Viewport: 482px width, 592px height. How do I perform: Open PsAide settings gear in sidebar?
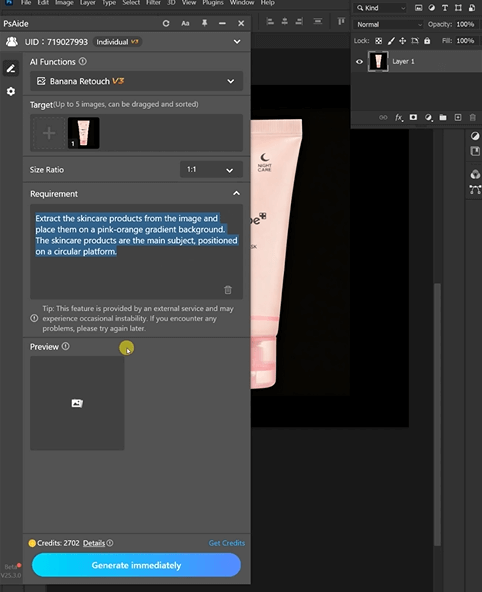point(11,91)
